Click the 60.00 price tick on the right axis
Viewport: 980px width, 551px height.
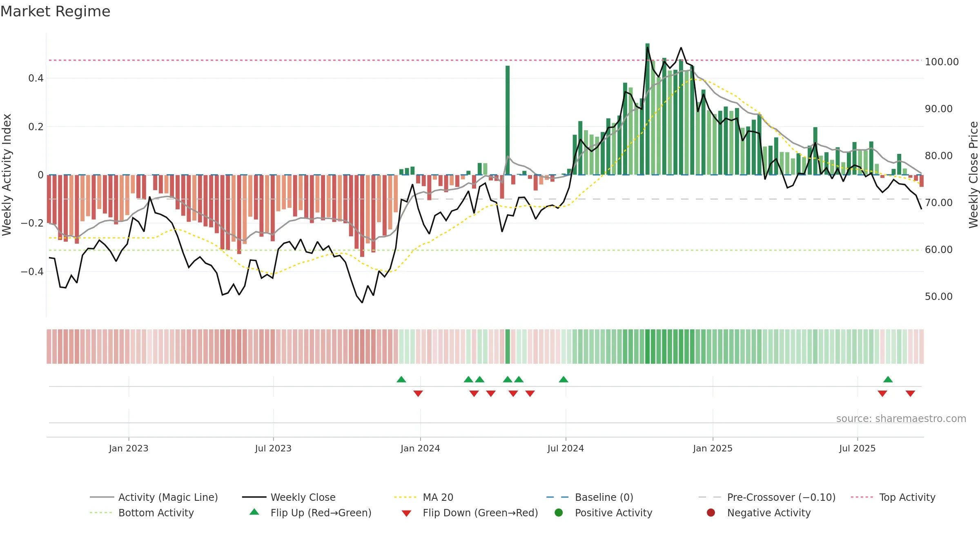pos(939,250)
